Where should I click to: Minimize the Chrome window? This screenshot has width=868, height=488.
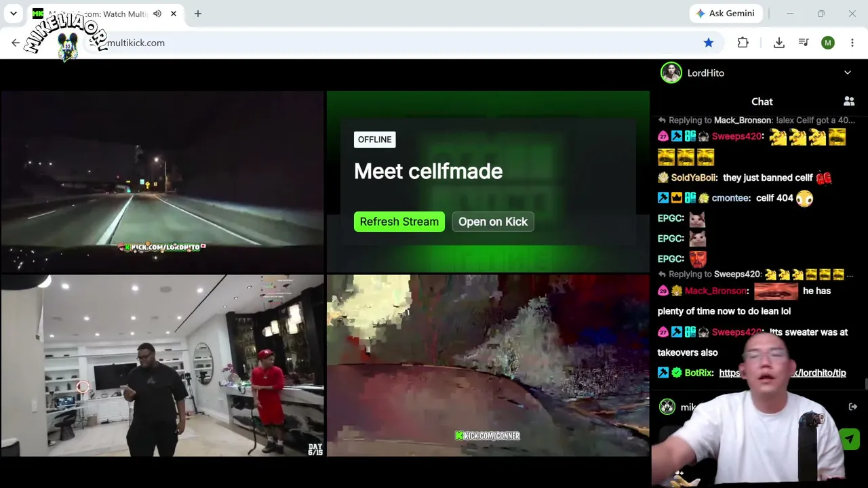click(x=790, y=14)
